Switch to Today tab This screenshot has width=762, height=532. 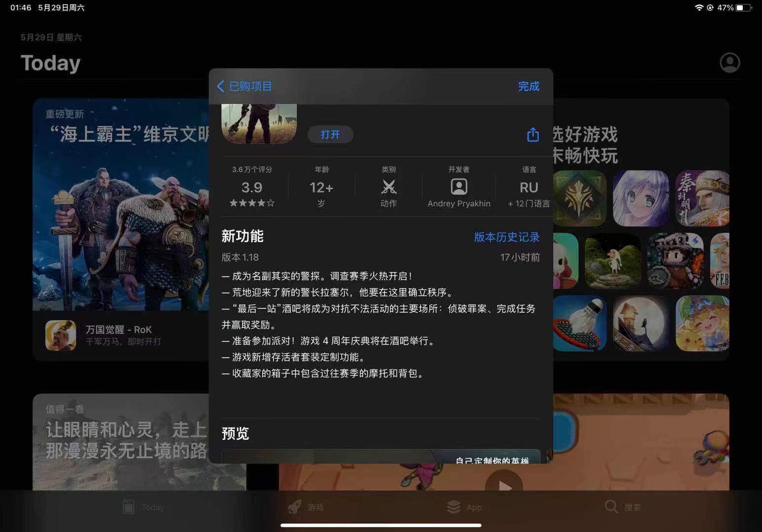[143, 507]
